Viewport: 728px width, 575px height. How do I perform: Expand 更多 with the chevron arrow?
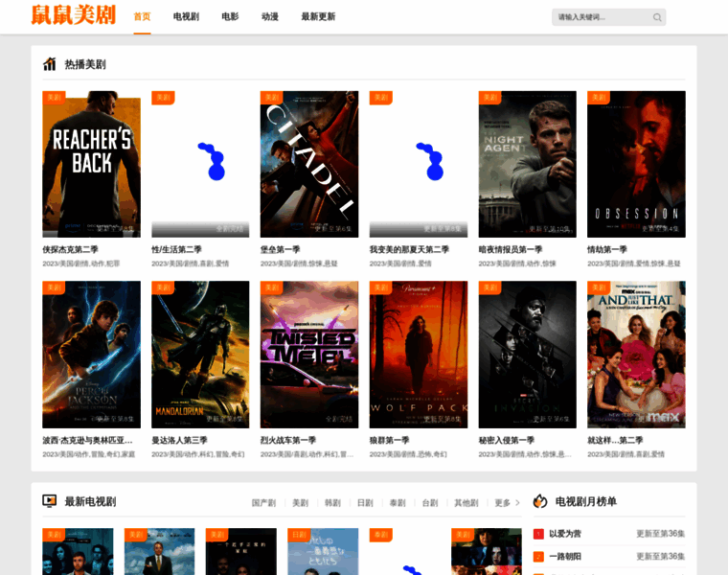[507, 502]
